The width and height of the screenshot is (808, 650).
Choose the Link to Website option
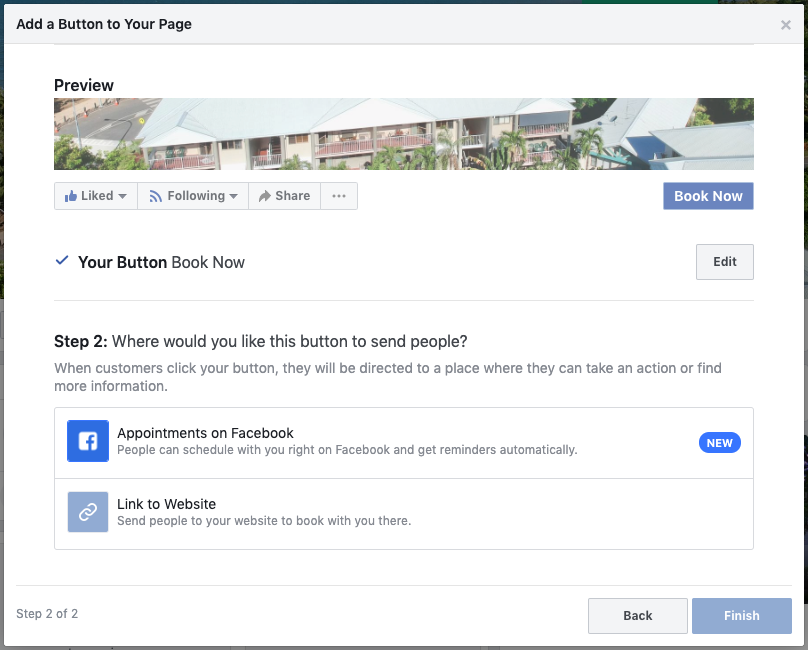[403, 514]
